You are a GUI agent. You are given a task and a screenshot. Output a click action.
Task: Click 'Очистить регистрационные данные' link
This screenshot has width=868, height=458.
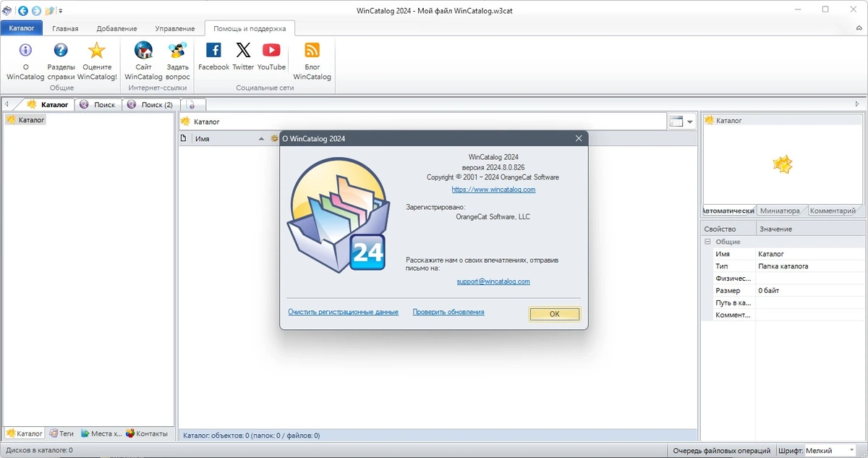click(343, 312)
